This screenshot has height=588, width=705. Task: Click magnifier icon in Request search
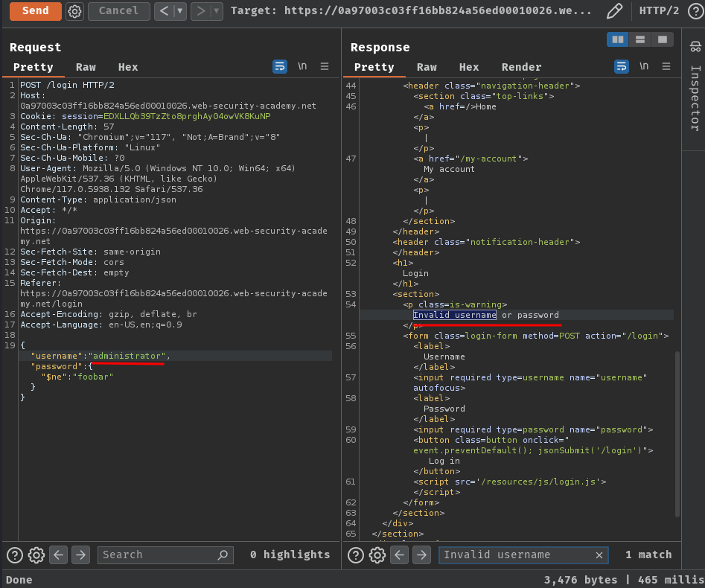tap(223, 555)
